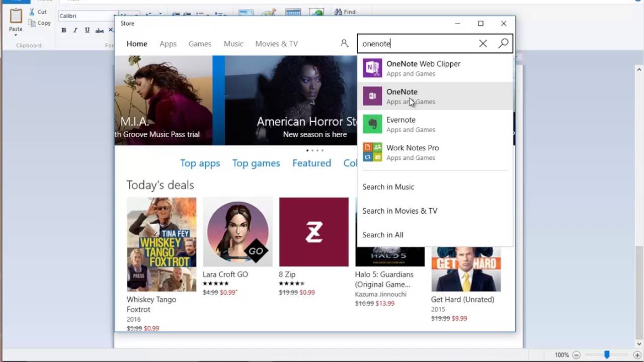Open the Lara Croft GO deal
The height and width of the screenshot is (362, 644).
click(x=237, y=232)
